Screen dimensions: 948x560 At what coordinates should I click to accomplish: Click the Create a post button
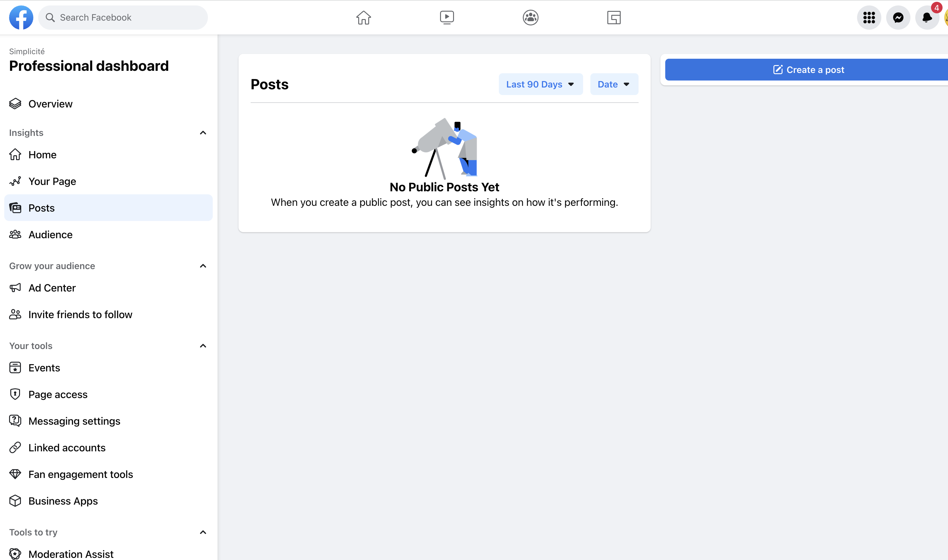[x=808, y=70]
